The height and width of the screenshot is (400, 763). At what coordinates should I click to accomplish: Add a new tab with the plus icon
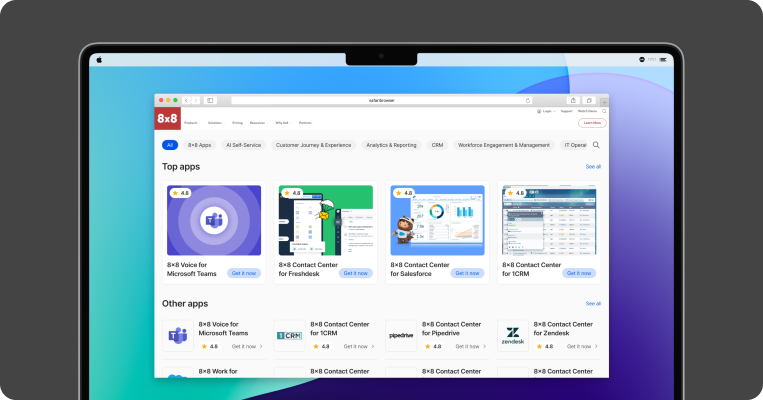[x=604, y=102]
